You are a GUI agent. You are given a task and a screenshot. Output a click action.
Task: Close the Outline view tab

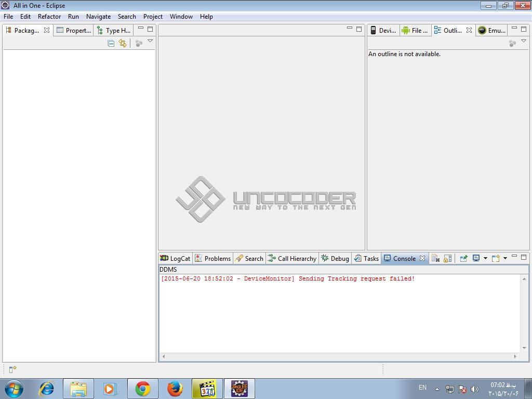[469, 30]
